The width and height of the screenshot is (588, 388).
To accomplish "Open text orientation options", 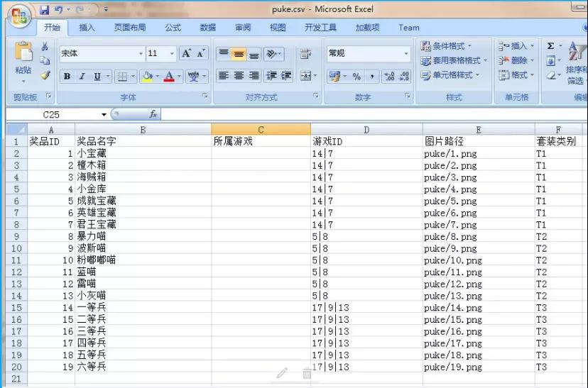I will tap(273, 54).
